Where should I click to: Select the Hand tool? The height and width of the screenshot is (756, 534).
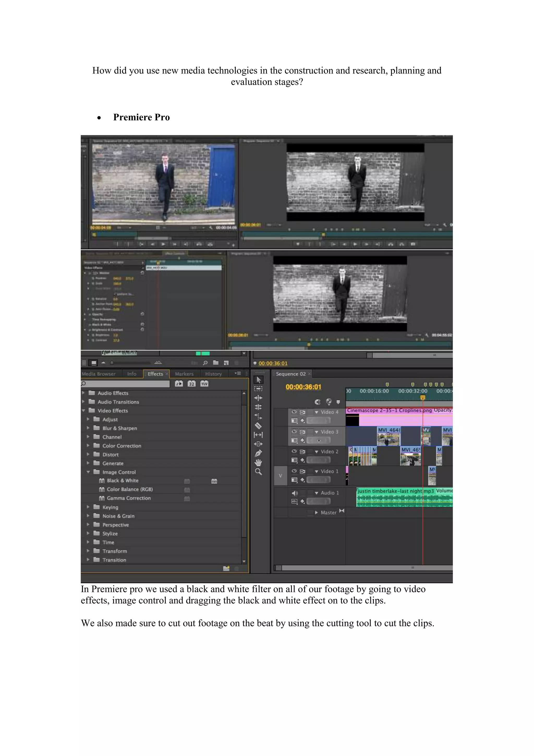pos(258,462)
